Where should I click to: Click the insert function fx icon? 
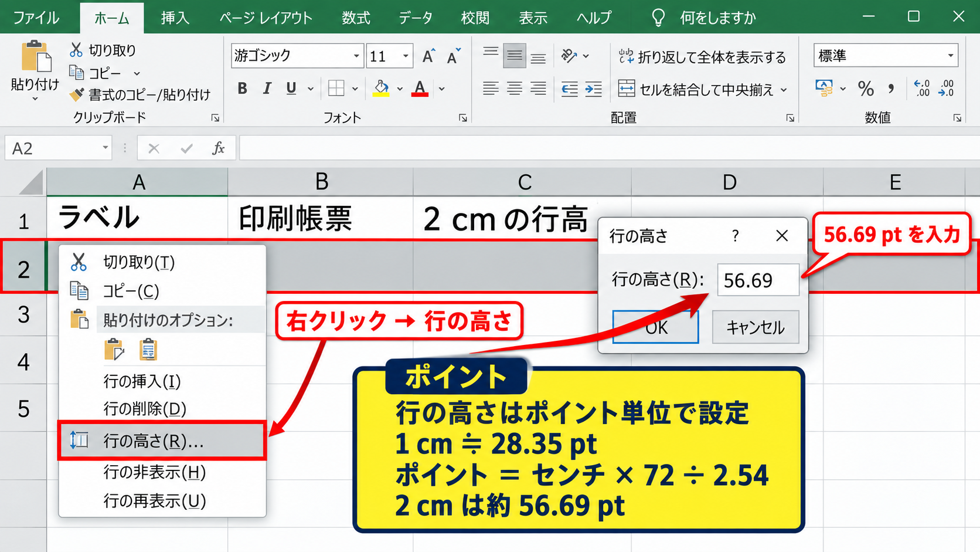tap(219, 148)
